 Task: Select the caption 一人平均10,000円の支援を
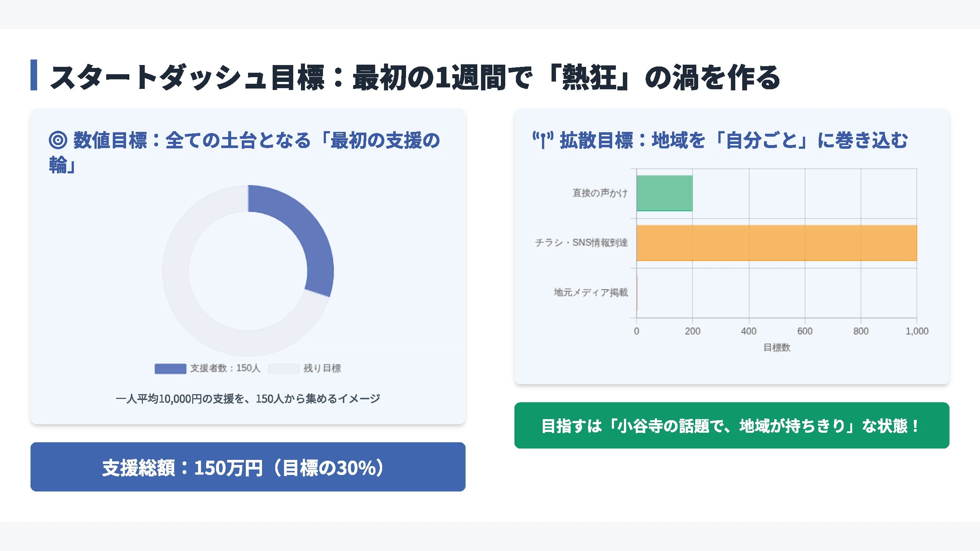click(248, 399)
